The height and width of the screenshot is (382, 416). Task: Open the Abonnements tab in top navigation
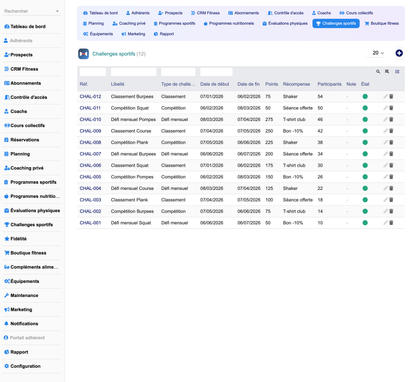(x=243, y=13)
